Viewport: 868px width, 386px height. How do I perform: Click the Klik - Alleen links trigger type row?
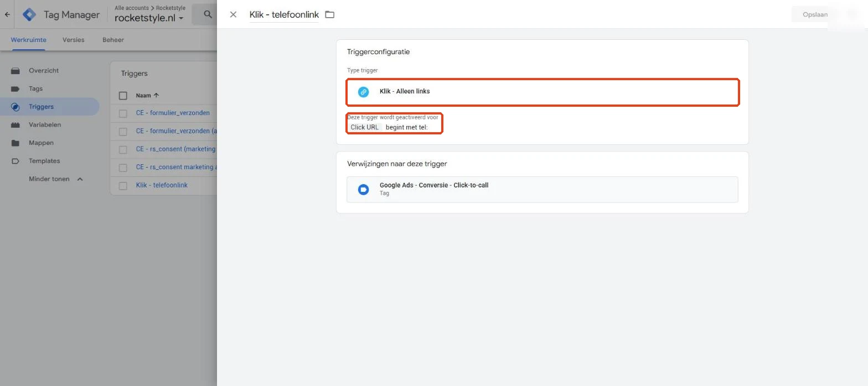click(542, 92)
